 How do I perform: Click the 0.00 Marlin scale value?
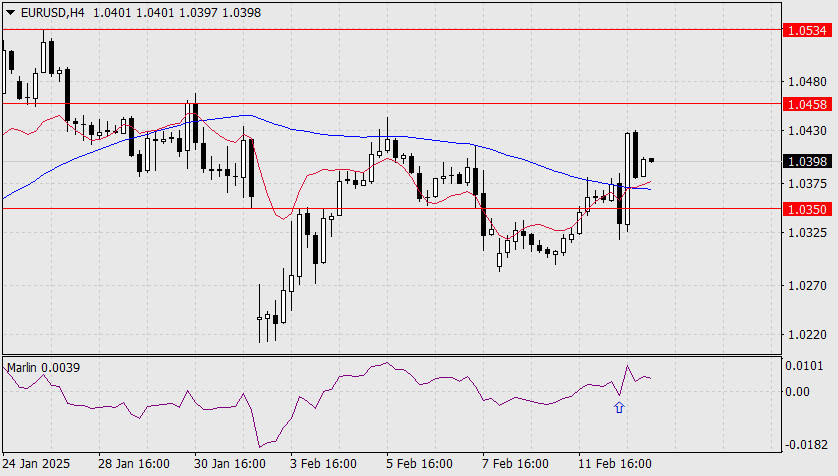tap(797, 392)
